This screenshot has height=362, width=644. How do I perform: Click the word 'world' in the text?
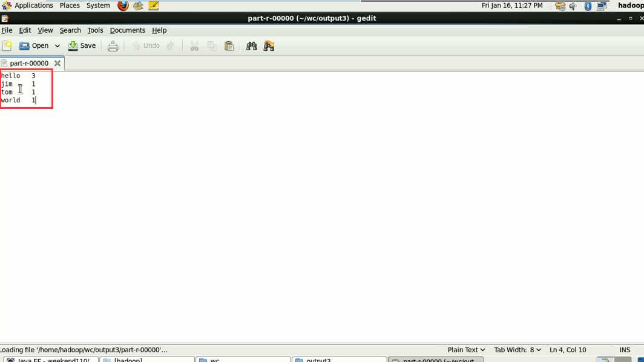point(10,100)
